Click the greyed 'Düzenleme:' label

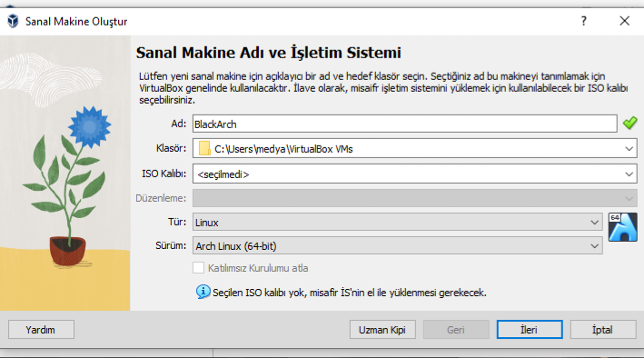coord(161,198)
